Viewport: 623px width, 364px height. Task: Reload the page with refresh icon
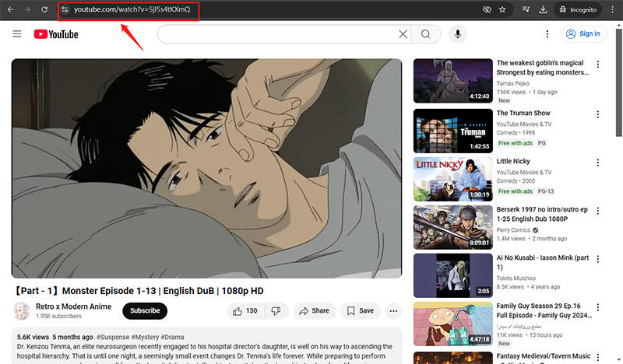tap(44, 9)
